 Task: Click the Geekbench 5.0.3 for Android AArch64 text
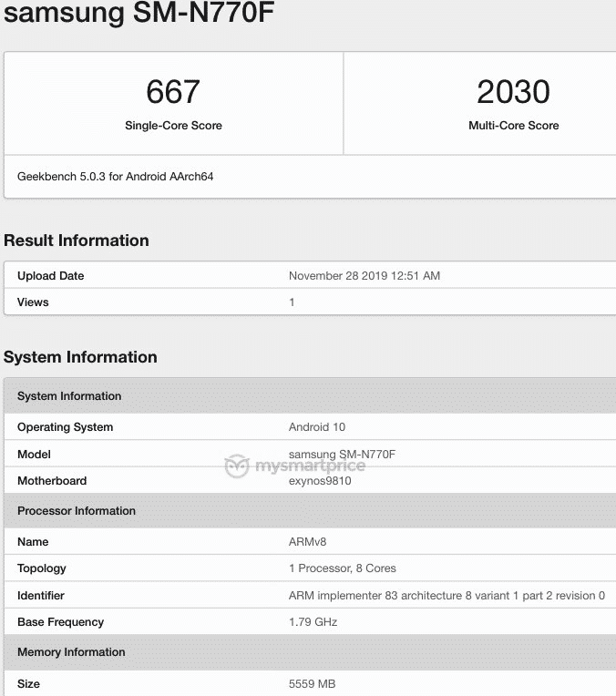[x=116, y=177]
